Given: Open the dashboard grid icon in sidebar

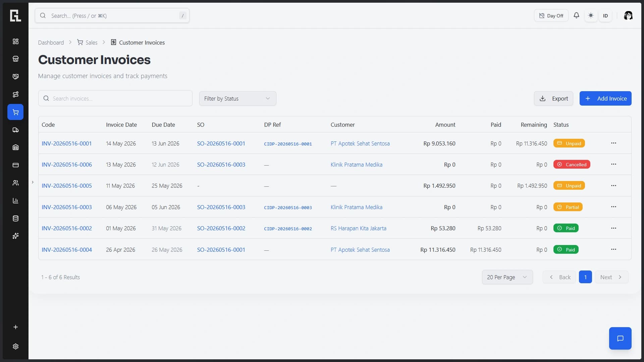Looking at the screenshot, I should pos(15,41).
